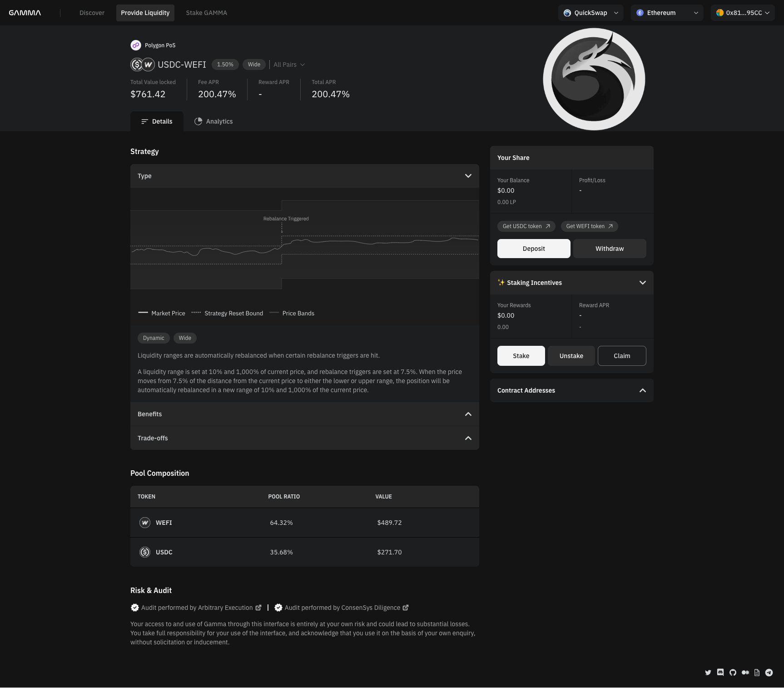Click the 64.32% WEFI pool ratio cell
Viewport: 784px width, 688px height.
(282, 523)
